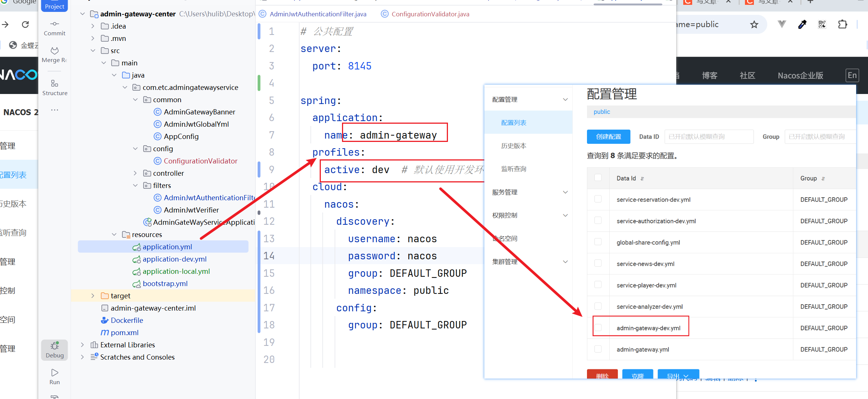This screenshot has height=399, width=868.
Task: Click the QR code extension icon
Action: (822, 25)
